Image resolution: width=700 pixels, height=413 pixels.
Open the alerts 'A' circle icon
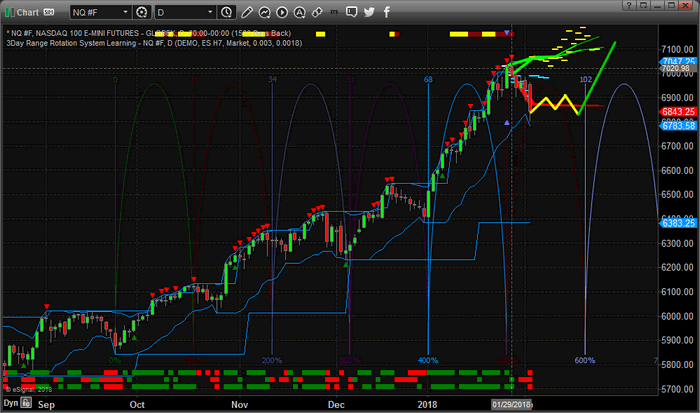tap(299, 13)
